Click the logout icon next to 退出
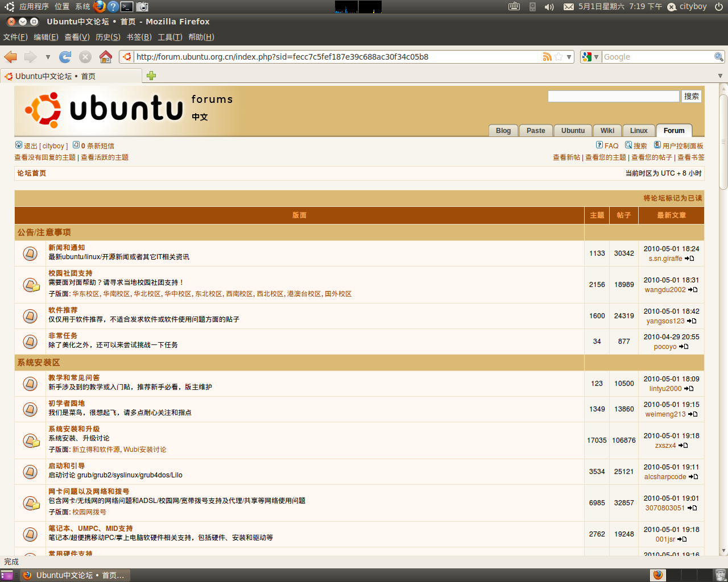 19,145
